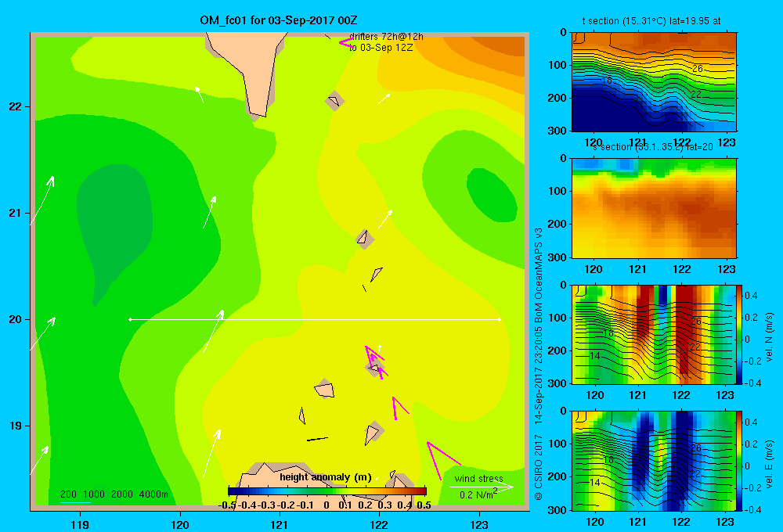783x532 pixels.
Task: Click latitude label 21 on map axis
Action: point(15,213)
